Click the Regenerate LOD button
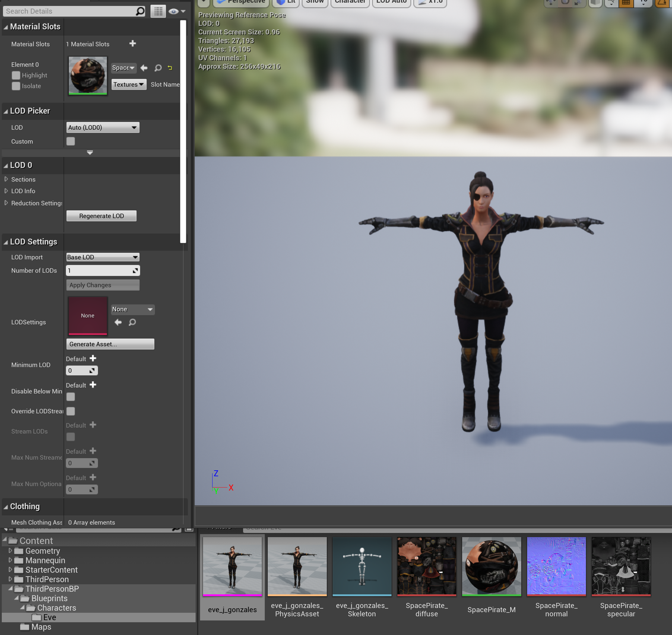 click(101, 216)
